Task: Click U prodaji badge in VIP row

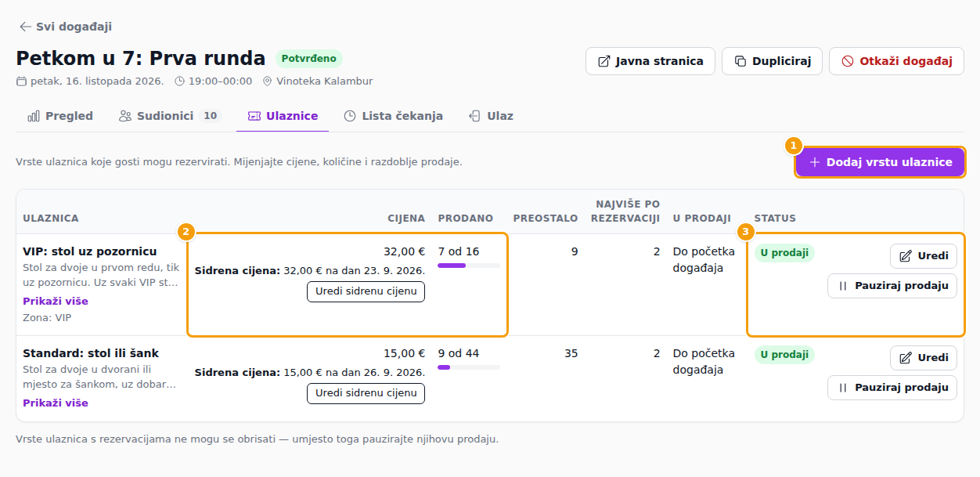Action: [x=784, y=253]
